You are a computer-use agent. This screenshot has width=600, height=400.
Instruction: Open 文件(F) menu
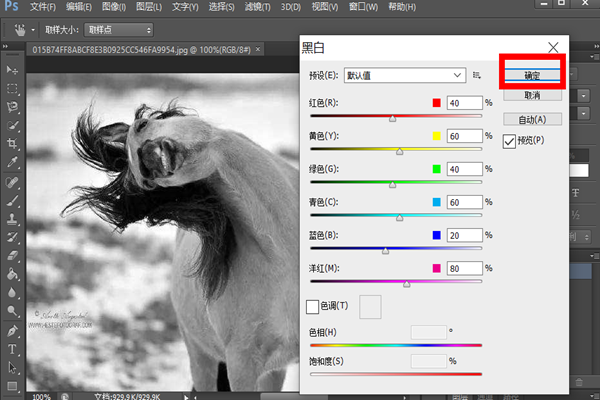(43, 7)
